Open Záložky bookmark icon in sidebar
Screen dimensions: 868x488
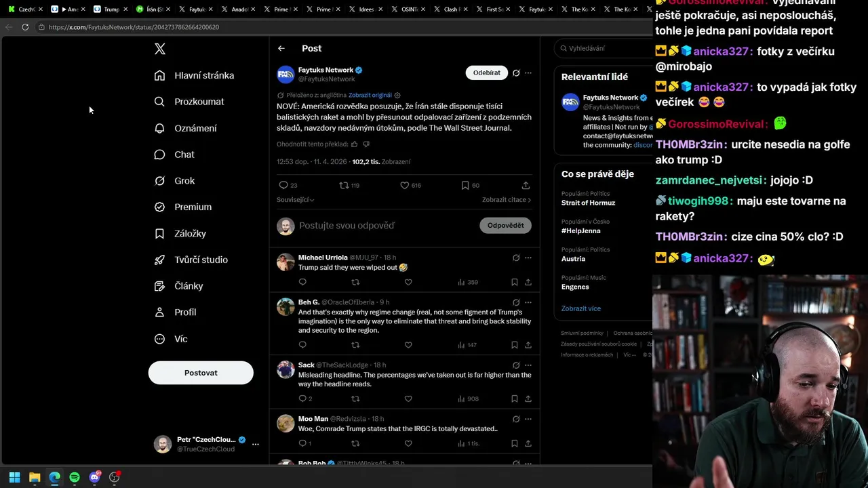(x=159, y=233)
